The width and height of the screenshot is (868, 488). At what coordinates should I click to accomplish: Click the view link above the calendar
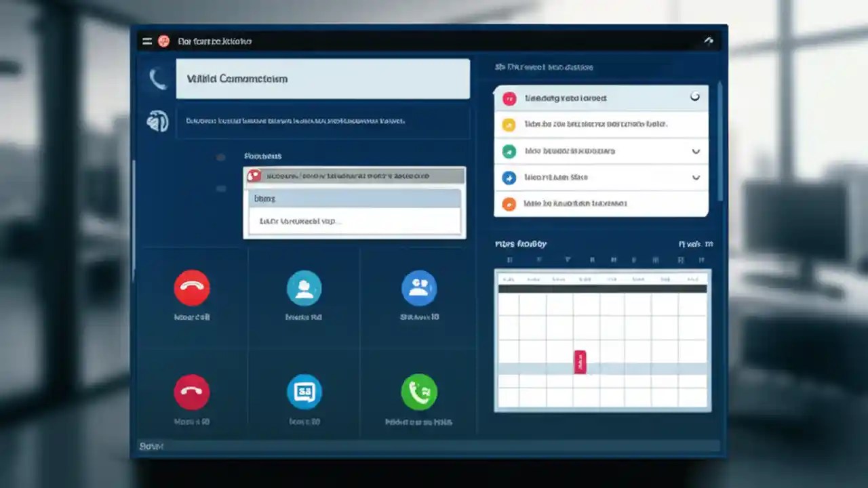pyautogui.click(x=695, y=244)
